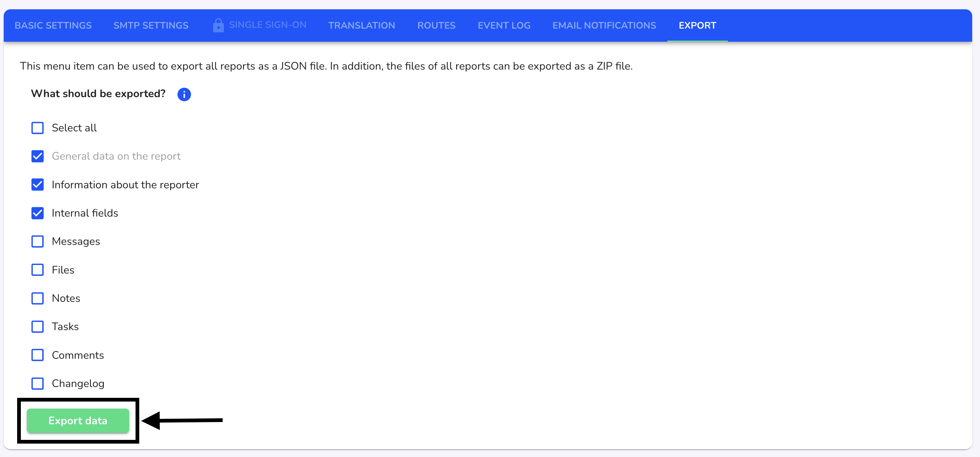Tick the Changelog checkbox
Image resolution: width=980 pixels, height=457 pixels.
(37, 384)
